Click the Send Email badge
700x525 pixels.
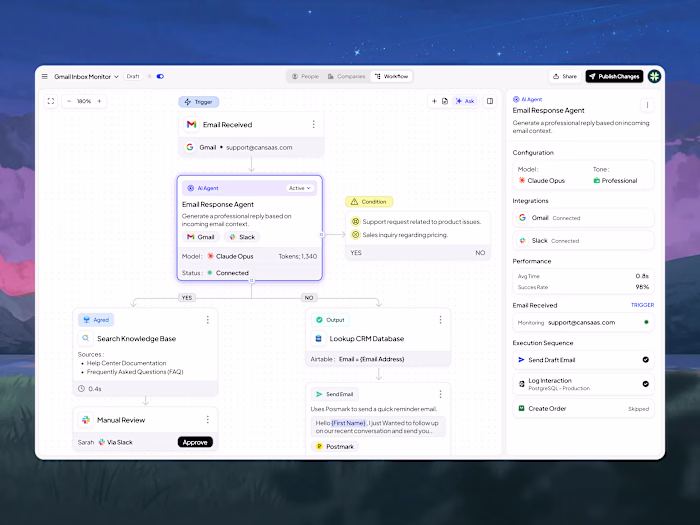pyautogui.click(x=335, y=394)
